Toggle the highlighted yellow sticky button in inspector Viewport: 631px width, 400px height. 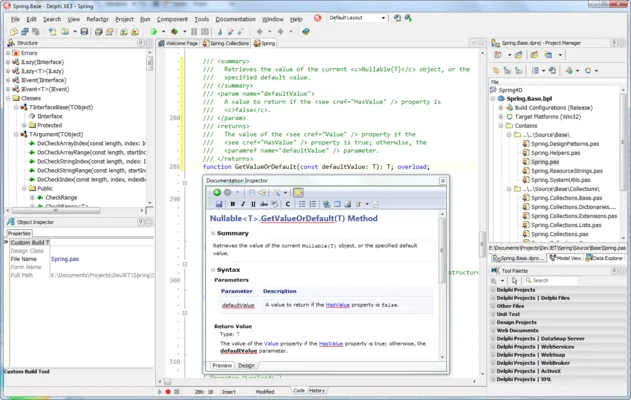pos(298,192)
